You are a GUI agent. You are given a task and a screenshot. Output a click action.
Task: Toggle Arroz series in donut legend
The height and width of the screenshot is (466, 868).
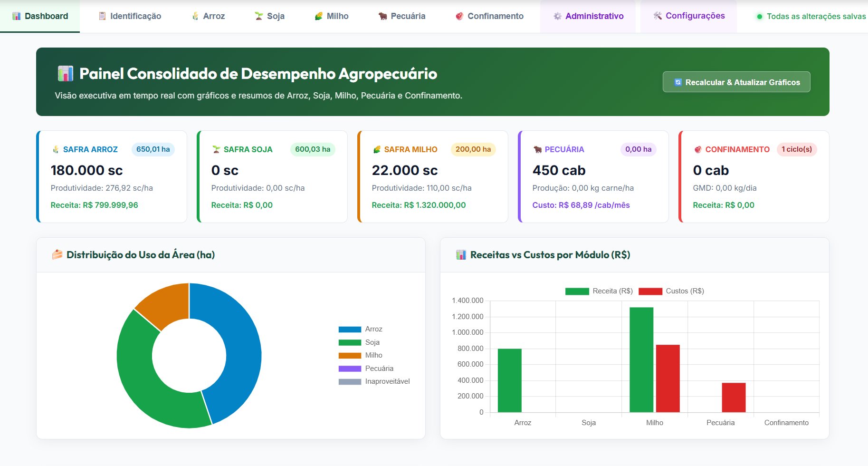pos(361,329)
